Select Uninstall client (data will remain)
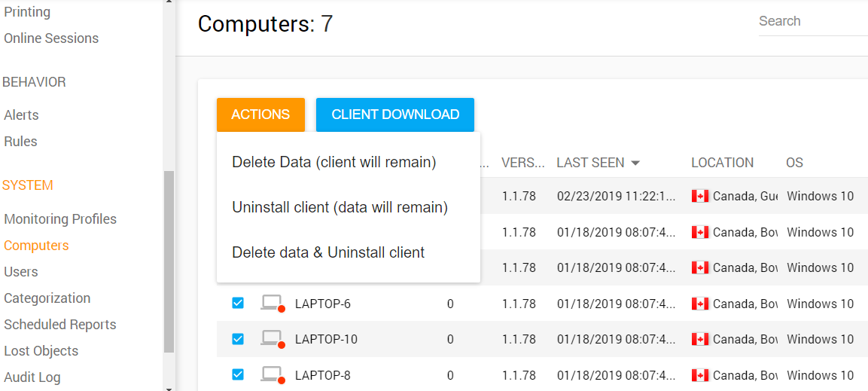This screenshot has height=391, width=868. (x=340, y=207)
